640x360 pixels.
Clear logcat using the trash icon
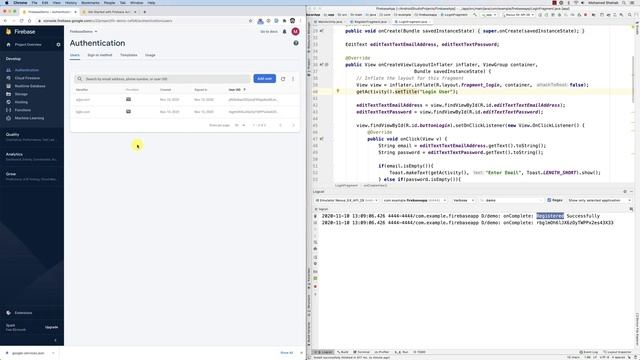click(x=315, y=216)
